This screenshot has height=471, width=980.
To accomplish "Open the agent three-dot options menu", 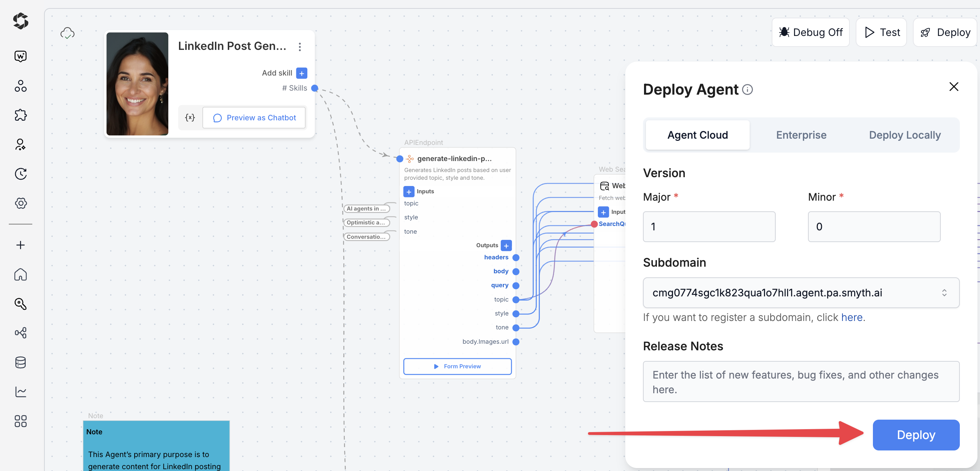I will pyautogui.click(x=300, y=47).
